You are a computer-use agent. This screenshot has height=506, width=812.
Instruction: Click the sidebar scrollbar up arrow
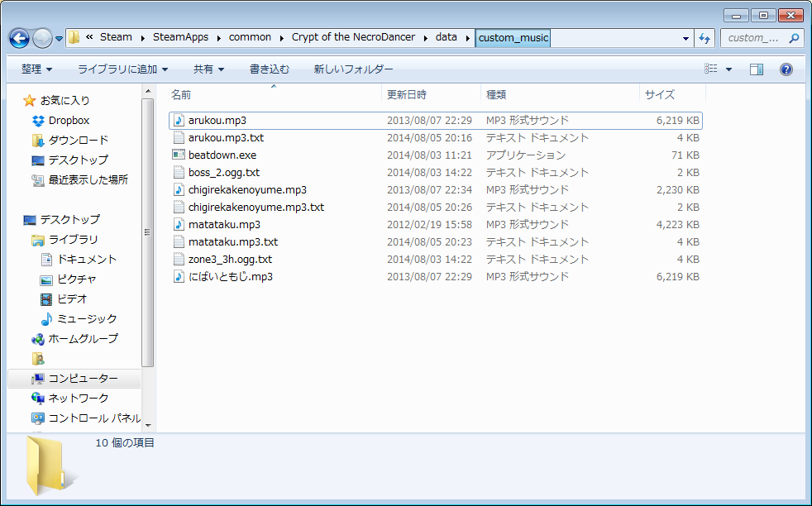click(148, 92)
